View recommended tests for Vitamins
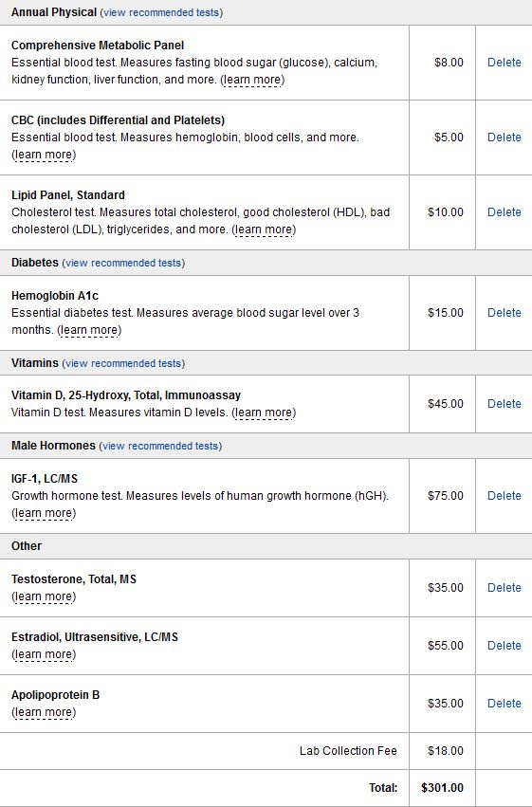The image size is (532, 807). (123, 363)
